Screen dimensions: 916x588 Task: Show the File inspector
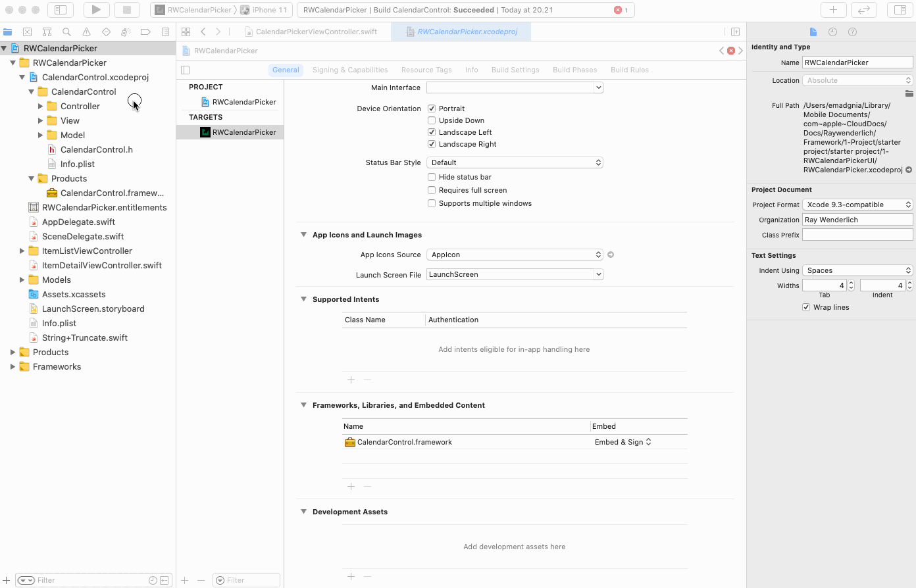point(813,32)
